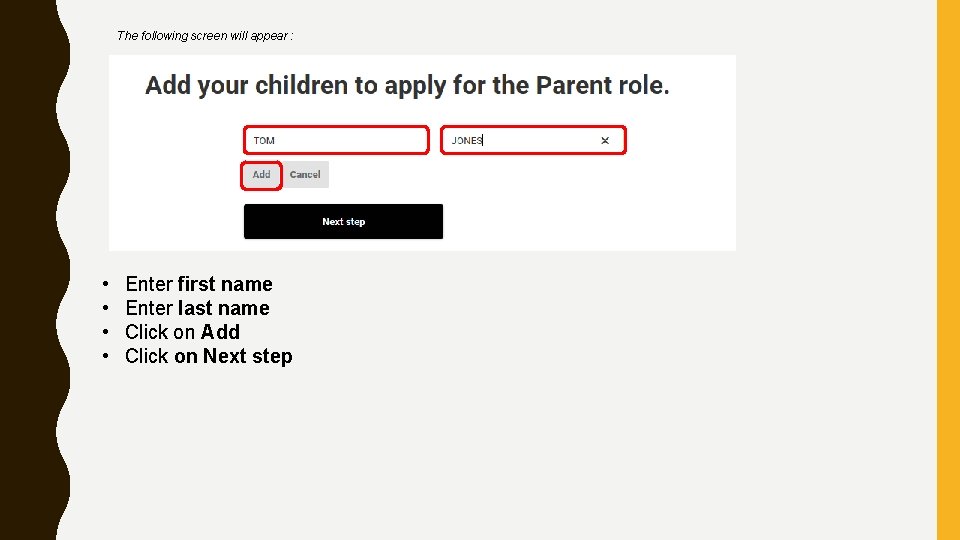Screen dimensions: 960x540
Task: Select the "Click on Next step" bullet text
Action: click(208, 356)
